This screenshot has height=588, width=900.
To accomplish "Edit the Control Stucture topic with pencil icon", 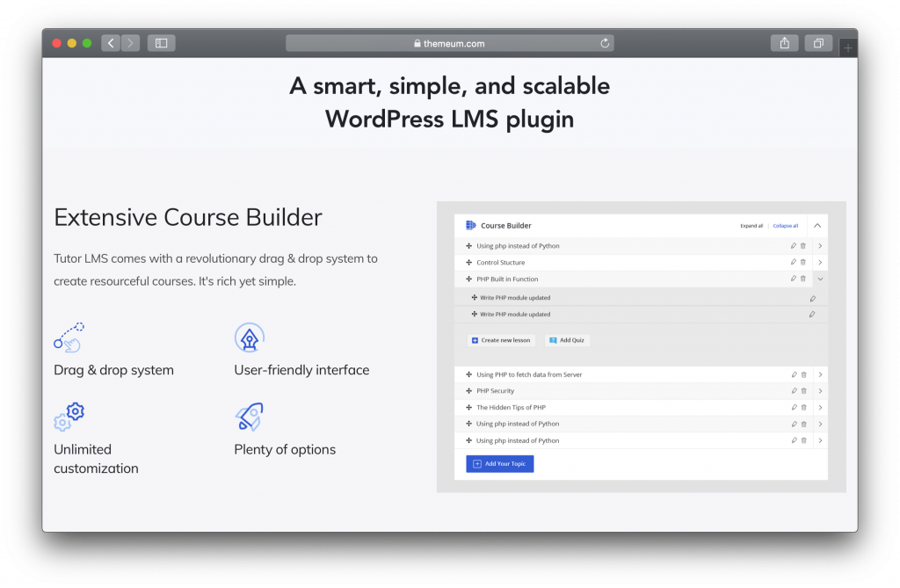I will (794, 263).
